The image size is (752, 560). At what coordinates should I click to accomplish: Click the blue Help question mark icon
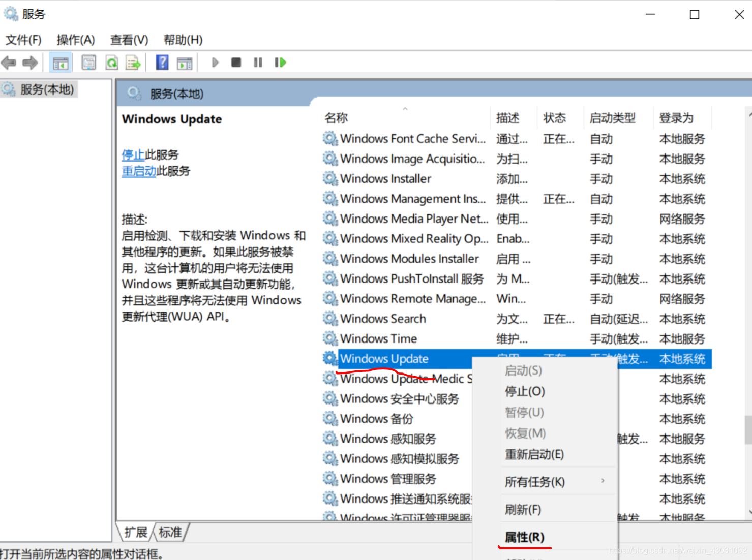point(162,63)
